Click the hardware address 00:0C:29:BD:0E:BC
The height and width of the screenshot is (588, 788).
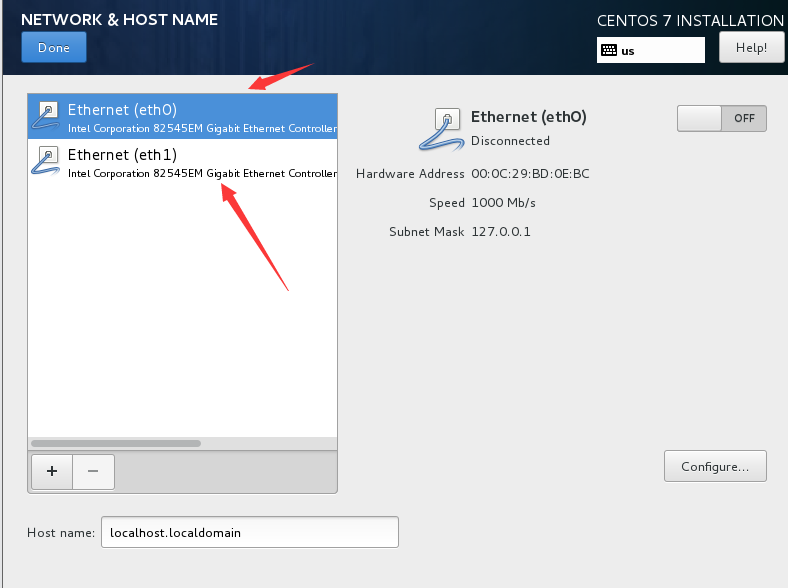point(530,174)
